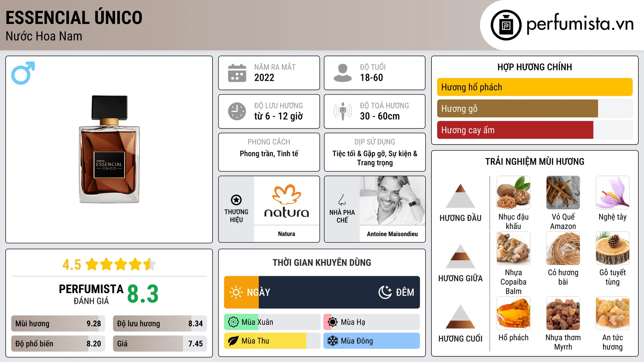Click the calendar icon beside release year
Screen dimensions: 644x362
pos(237,73)
